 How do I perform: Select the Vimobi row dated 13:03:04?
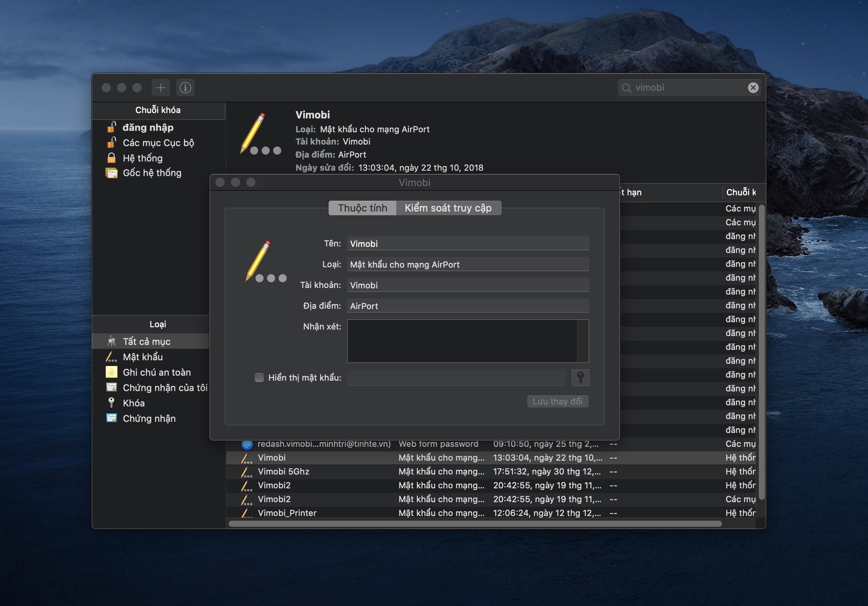coord(491,458)
